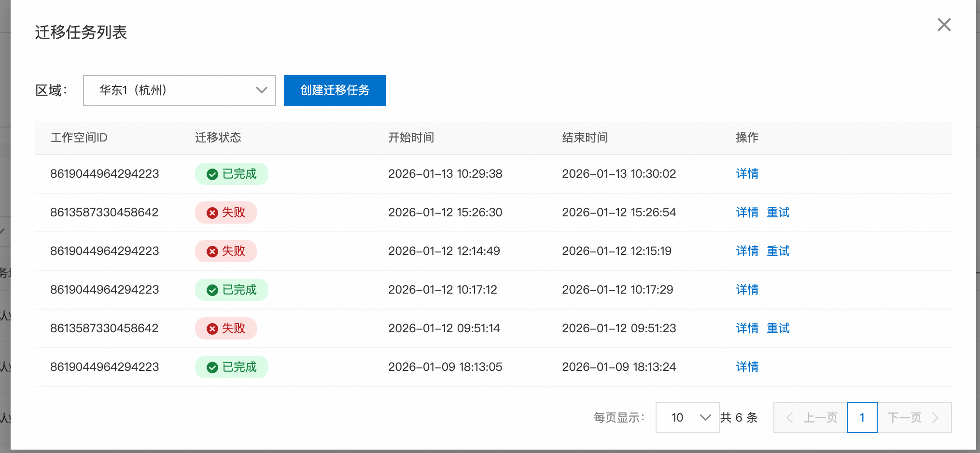The image size is (980, 453).
Task: Open the 区域 region selector dropdown
Action: coord(179,90)
